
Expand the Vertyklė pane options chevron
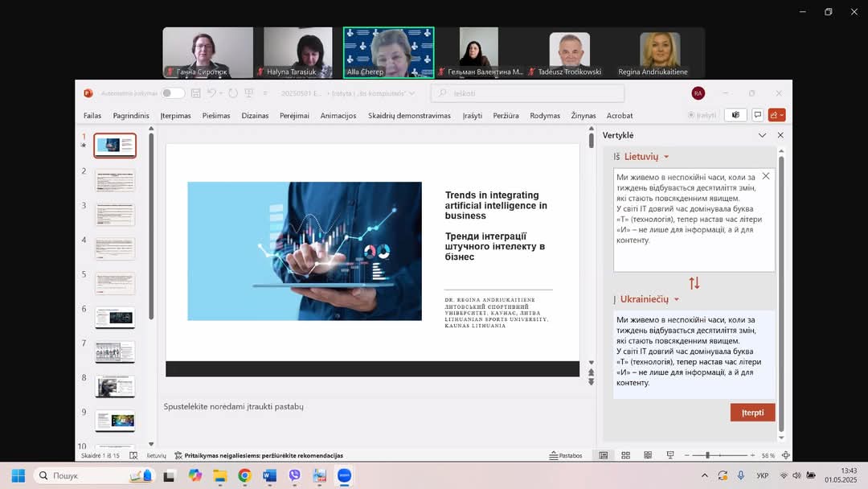click(x=762, y=135)
